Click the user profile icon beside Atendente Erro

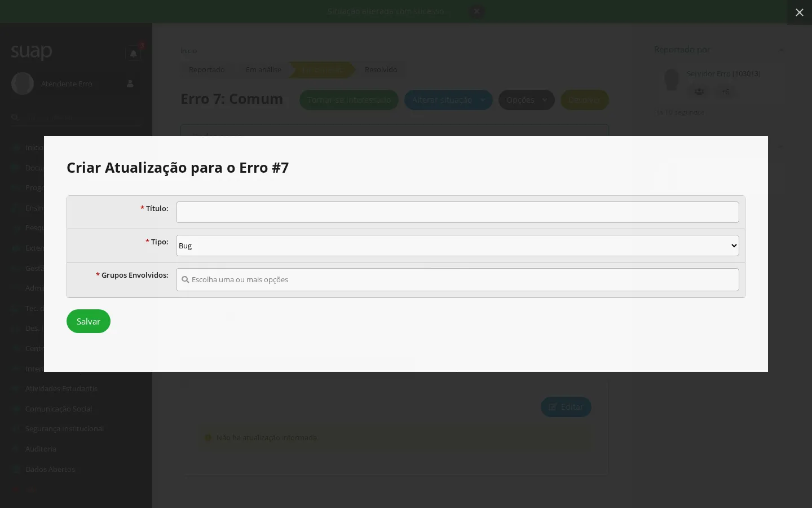(x=130, y=84)
